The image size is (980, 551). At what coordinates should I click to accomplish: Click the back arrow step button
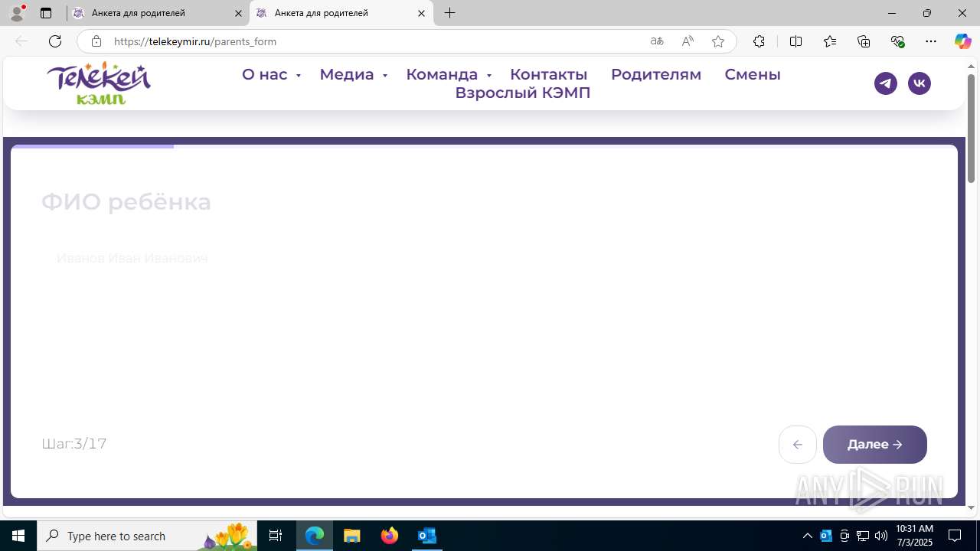point(798,445)
